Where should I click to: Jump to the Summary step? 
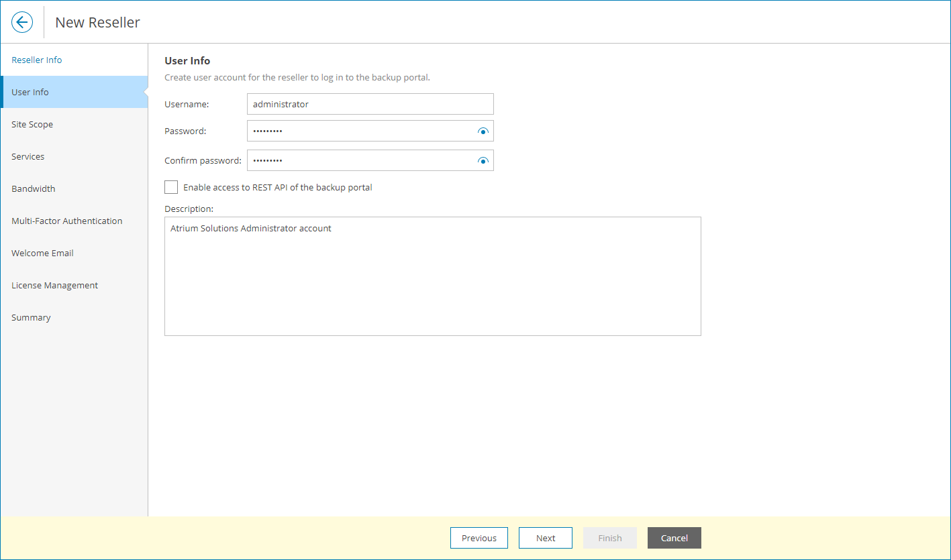[x=31, y=317]
